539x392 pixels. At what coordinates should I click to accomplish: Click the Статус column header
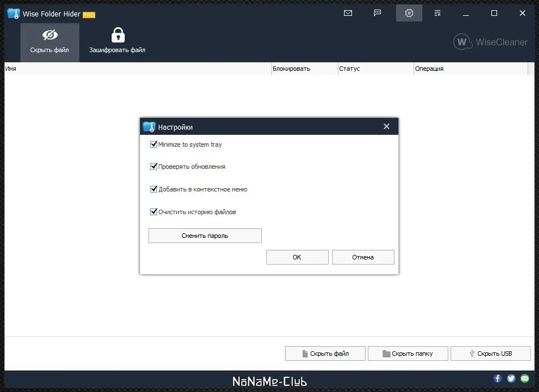pos(376,69)
